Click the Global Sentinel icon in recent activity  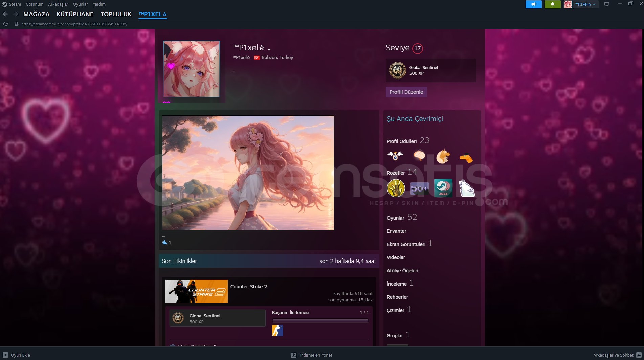point(178,318)
